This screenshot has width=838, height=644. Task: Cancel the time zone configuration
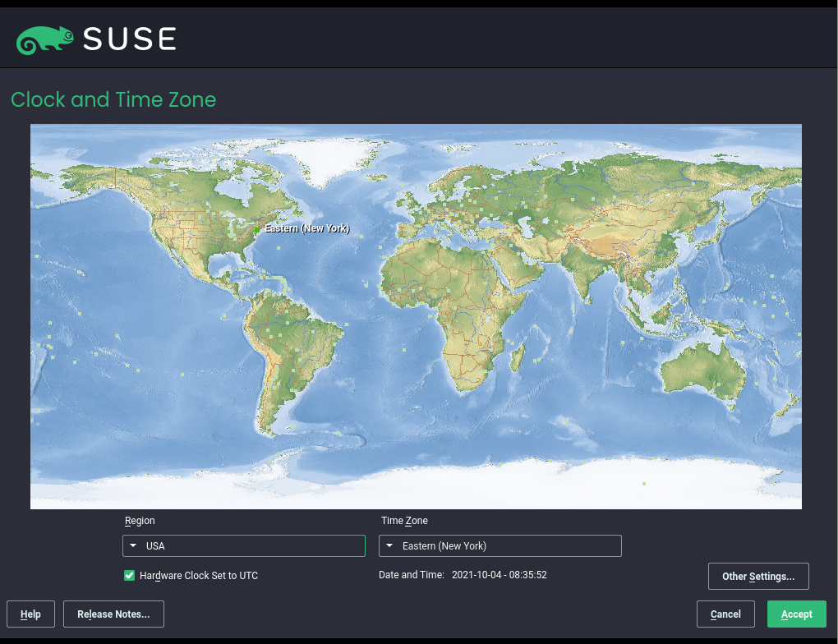click(x=725, y=614)
